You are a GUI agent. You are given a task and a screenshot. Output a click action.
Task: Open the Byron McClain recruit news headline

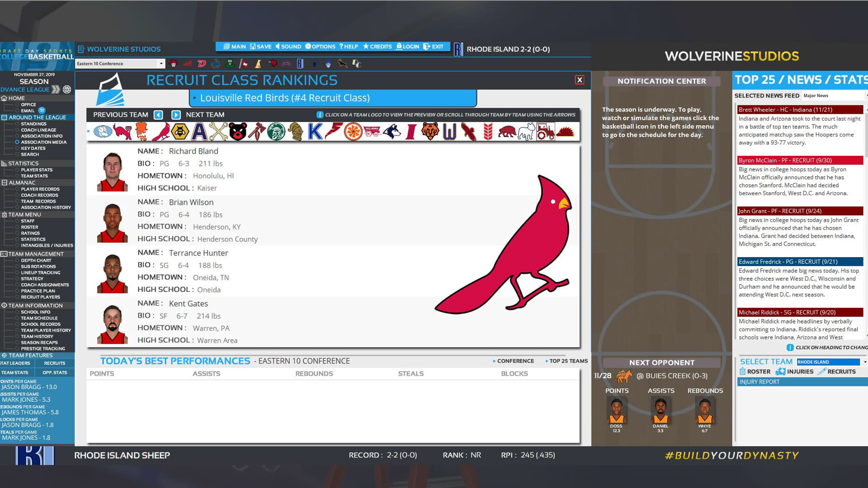(800, 160)
